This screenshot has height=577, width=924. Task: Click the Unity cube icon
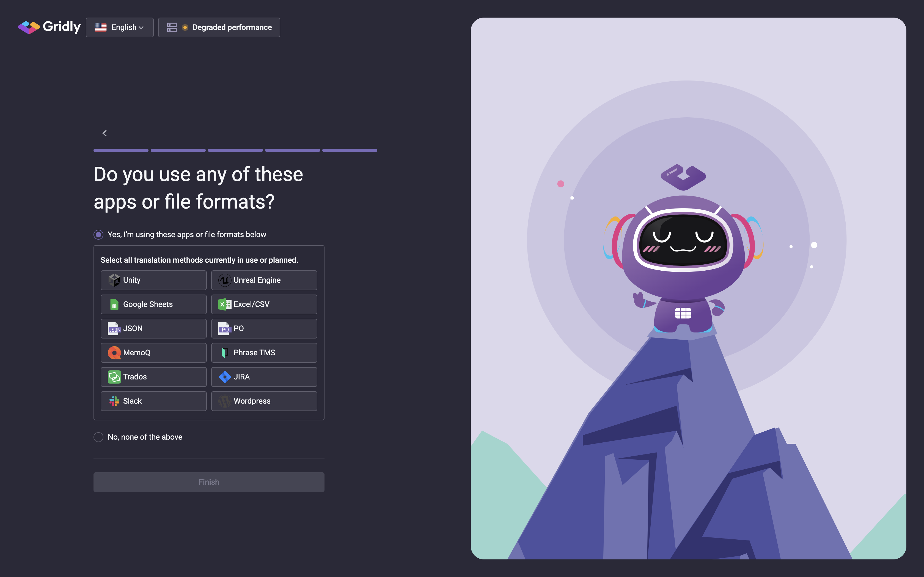tap(114, 280)
